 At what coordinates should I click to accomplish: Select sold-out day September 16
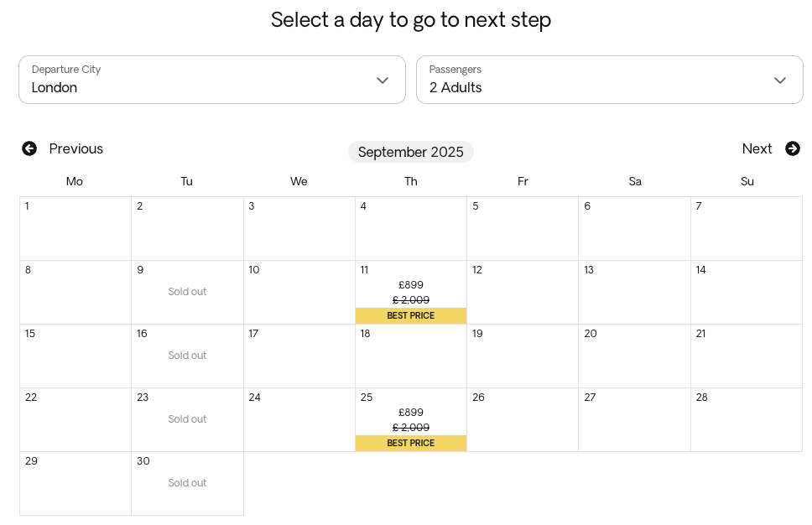click(x=187, y=356)
